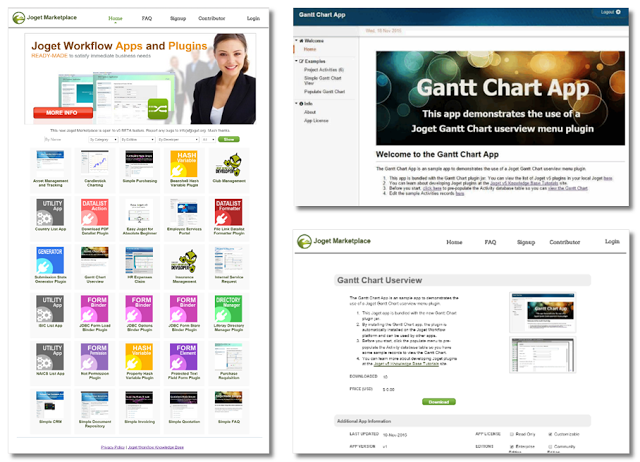Open the Country List App utility icon

pyautogui.click(x=50, y=212)
